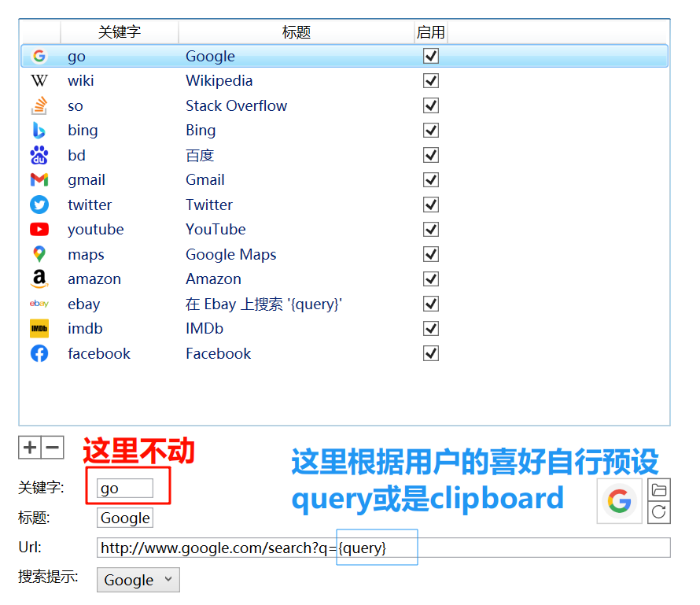
Task: Click the 'Google Maps' title cell
Action: point(230,255)
